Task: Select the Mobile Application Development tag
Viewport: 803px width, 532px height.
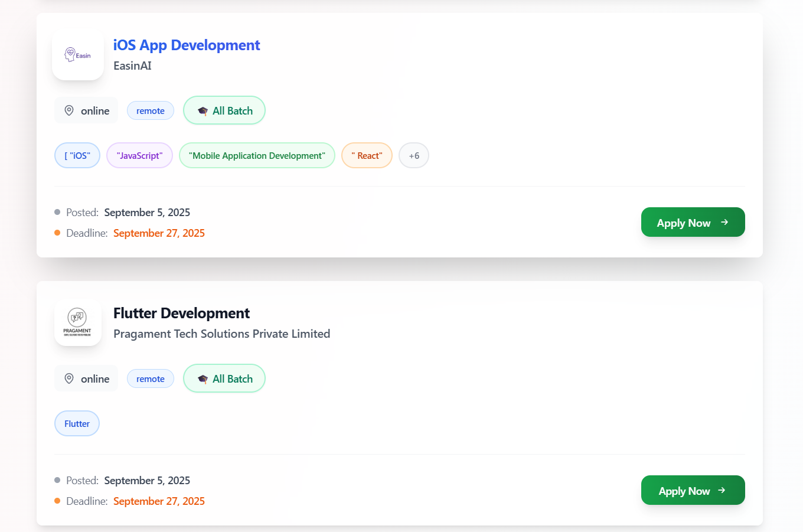Action: coord(257,155)
